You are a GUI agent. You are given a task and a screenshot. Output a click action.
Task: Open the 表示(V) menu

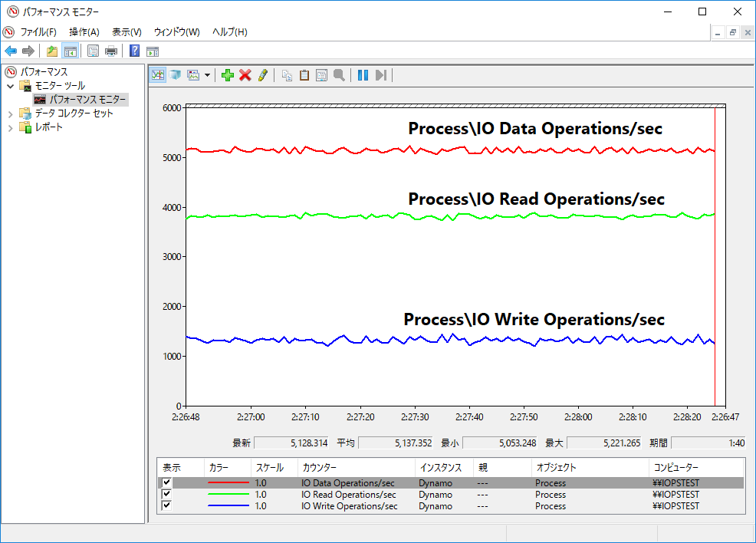click(x=127, y=31)
